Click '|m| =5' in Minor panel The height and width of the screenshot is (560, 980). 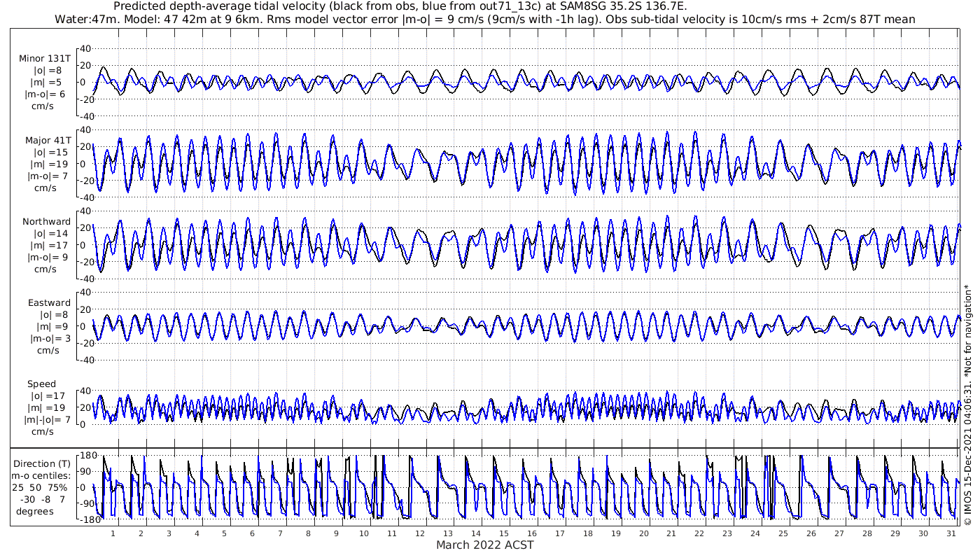tap(46, 82)
